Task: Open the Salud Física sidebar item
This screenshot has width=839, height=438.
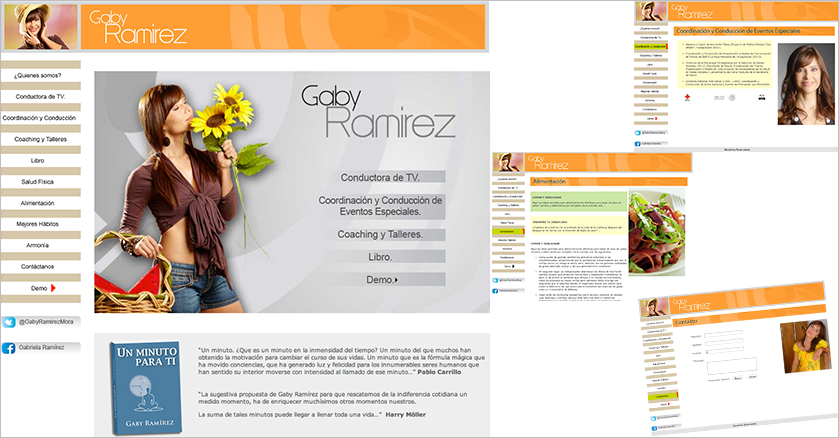Action: [39, 182]
